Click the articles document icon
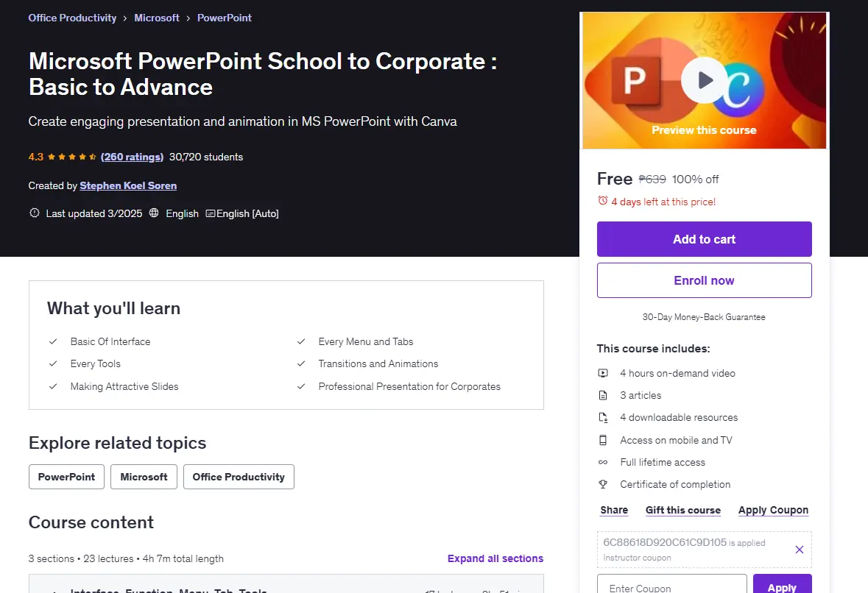868x593 pixels. click(603, 396)
